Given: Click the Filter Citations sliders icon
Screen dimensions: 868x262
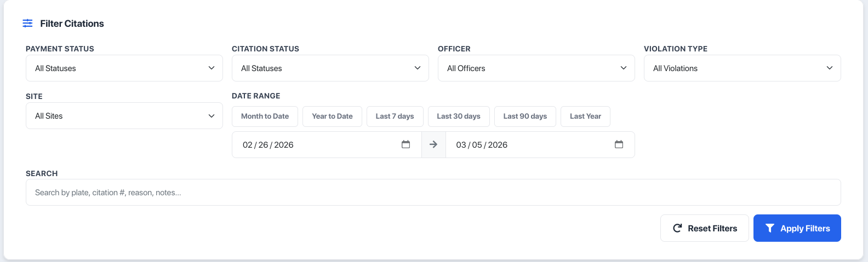Looking at the screenshot, I should [27, 24].
